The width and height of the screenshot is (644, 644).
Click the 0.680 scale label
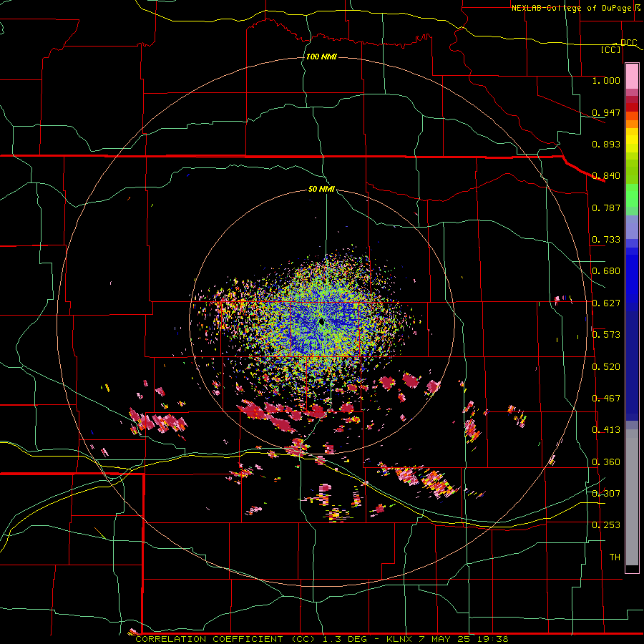pos(606,271)
